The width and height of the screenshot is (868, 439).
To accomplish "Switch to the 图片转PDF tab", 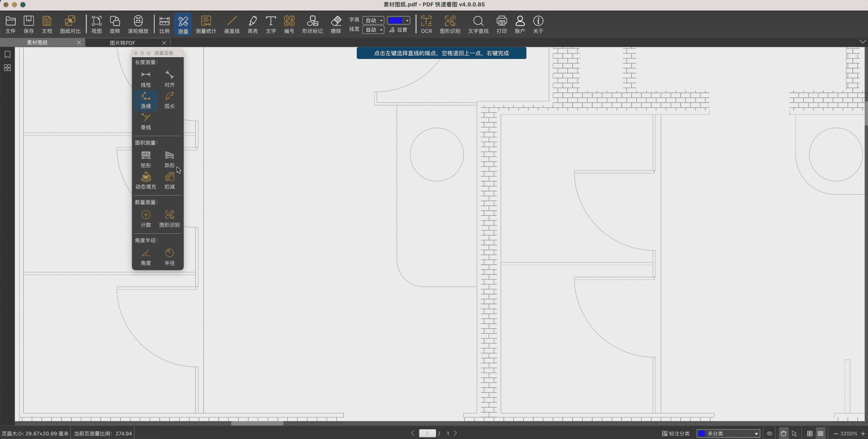I will point(122,43).
